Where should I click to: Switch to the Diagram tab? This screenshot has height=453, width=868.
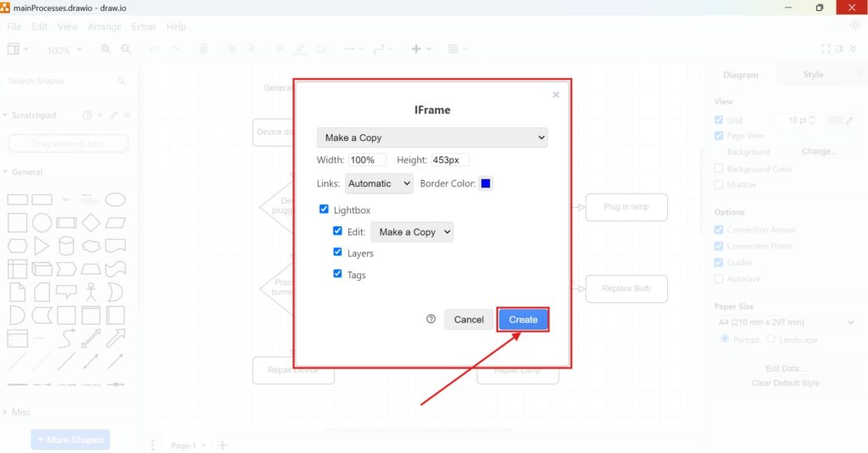741,75
